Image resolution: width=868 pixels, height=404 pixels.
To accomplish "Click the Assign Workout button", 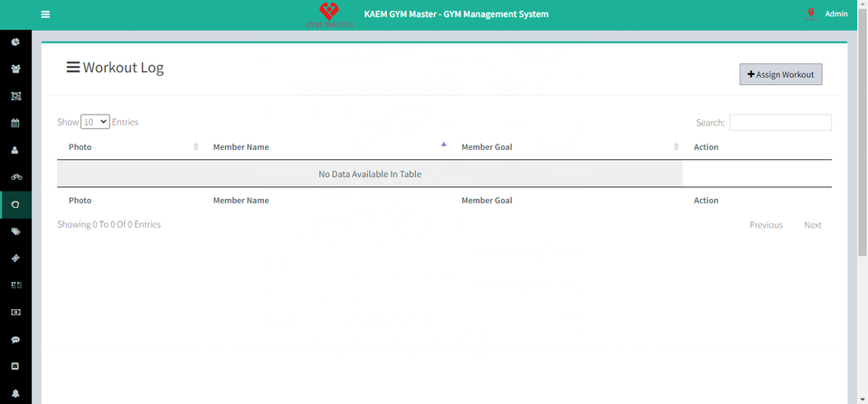I will pos(780,74).
